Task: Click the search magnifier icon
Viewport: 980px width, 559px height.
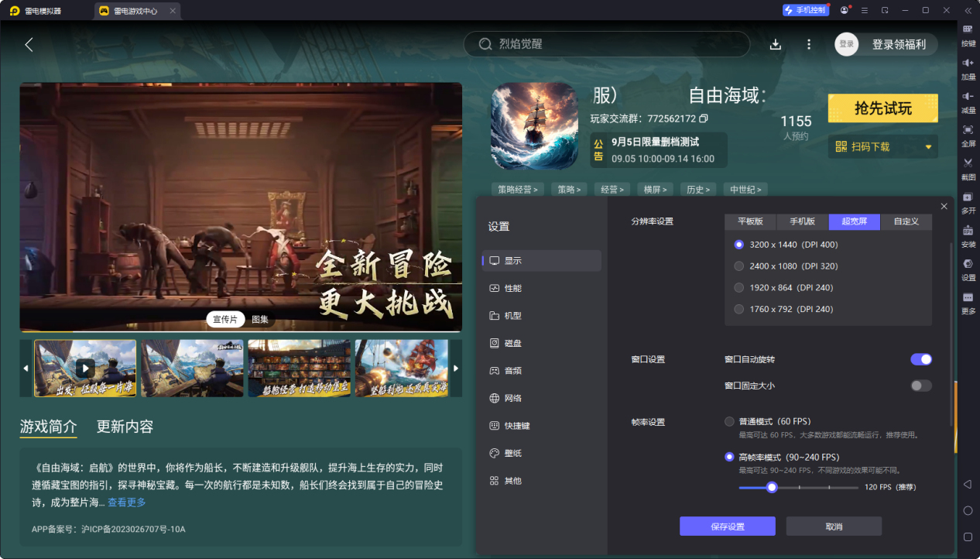Action: (x=485, y=44)
